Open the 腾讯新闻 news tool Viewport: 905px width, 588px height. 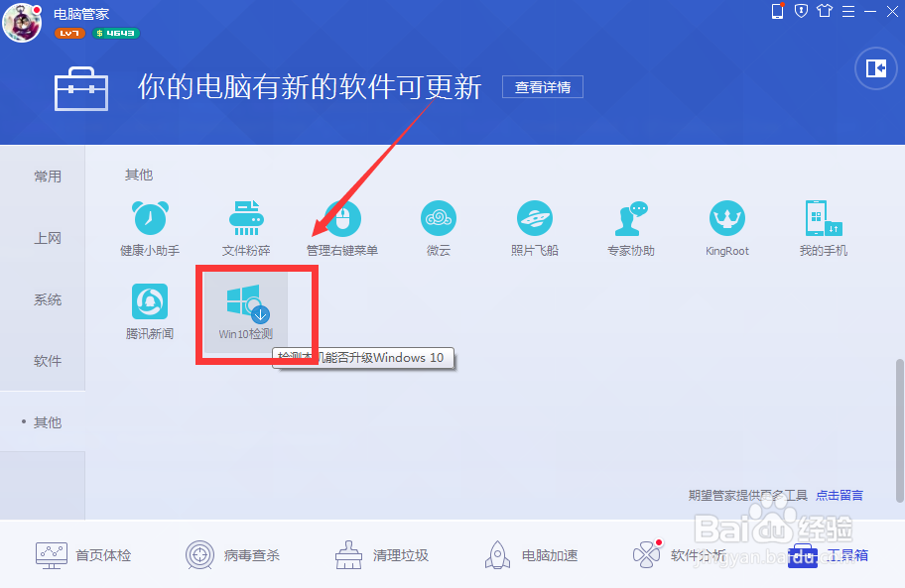[x=150, y=311]
